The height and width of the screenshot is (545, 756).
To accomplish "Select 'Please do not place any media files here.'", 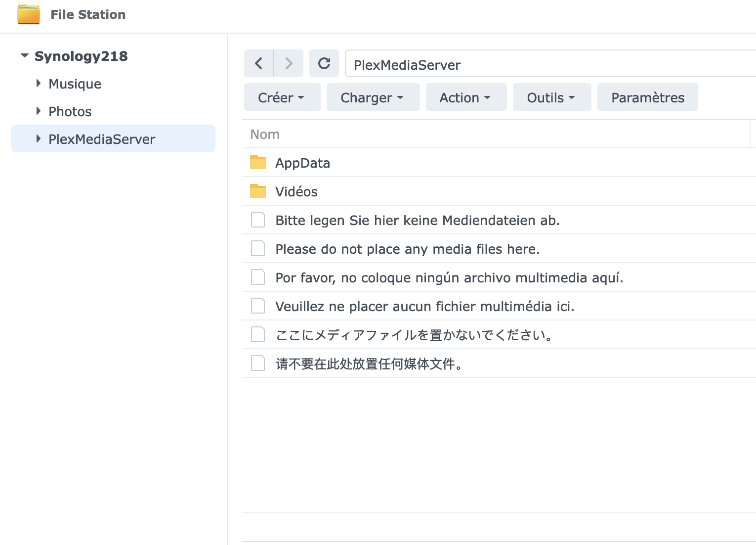I will pyautogui.click(x=408, y=249).
